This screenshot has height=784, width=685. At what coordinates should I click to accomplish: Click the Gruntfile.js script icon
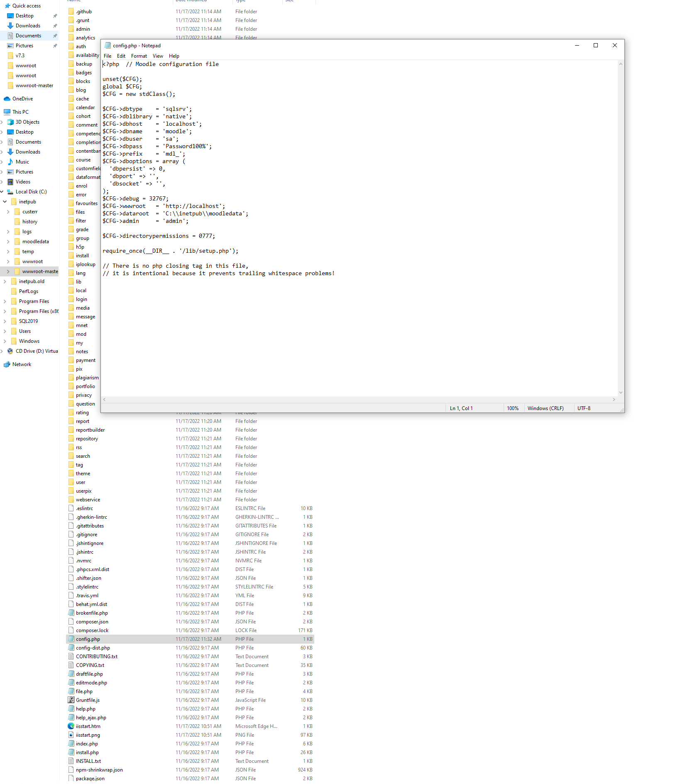(71, 700)
